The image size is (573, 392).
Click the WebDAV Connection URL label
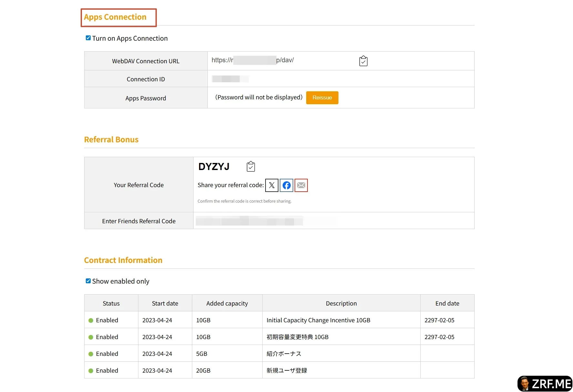146,61
